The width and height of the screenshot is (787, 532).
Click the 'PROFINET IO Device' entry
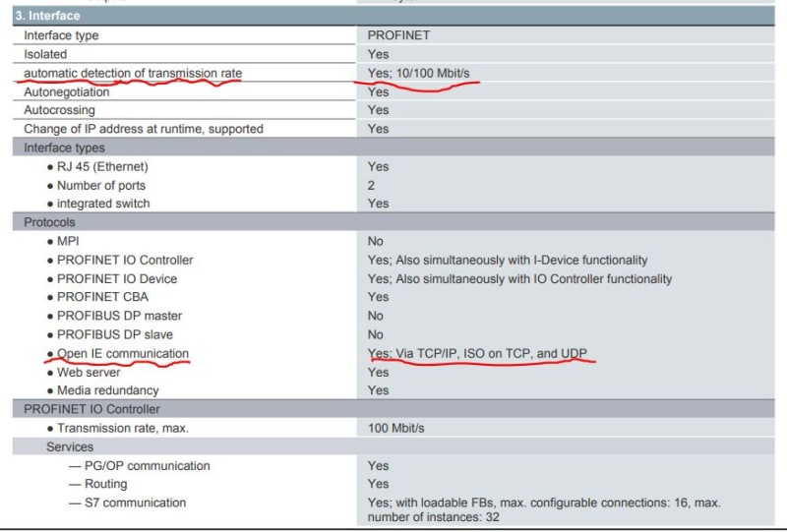(x=117, y=279)
